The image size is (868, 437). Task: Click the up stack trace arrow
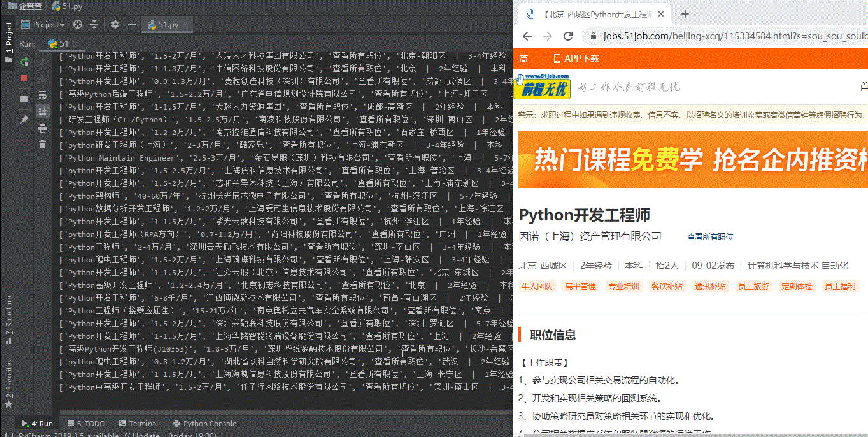[43, 62]
